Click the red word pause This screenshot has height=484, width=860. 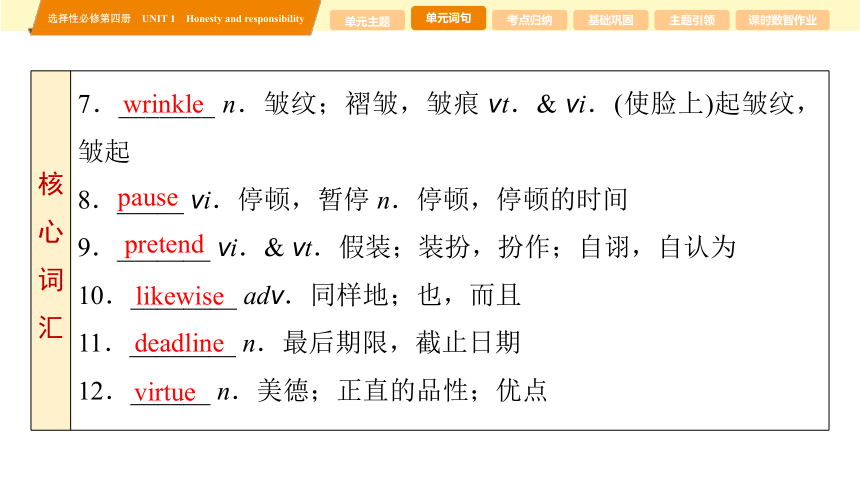(148, 199)
